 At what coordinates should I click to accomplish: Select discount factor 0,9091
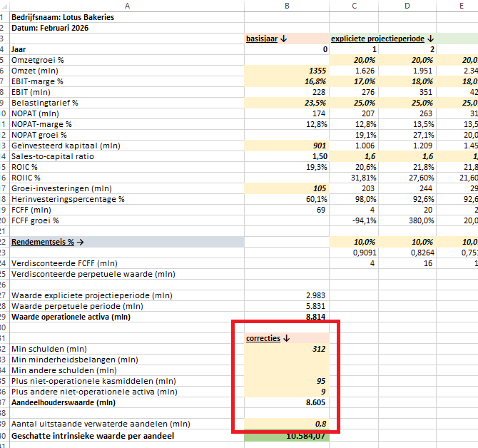[x=354, y=253]
